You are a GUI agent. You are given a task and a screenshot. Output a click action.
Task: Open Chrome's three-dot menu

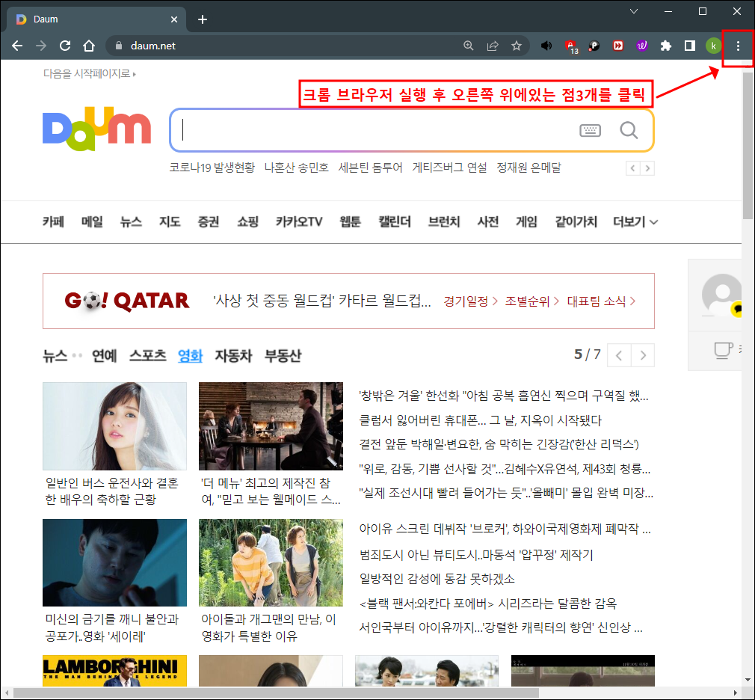[738, 46]
